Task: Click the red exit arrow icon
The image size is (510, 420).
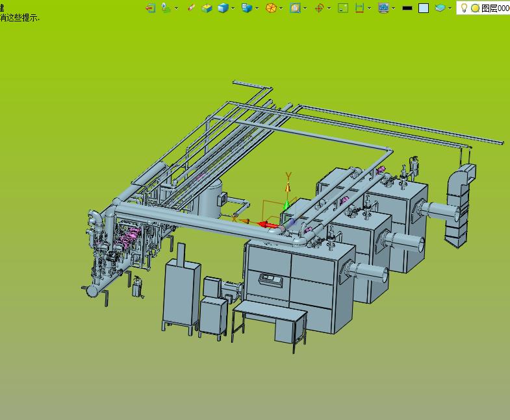Action: (150, 8)
